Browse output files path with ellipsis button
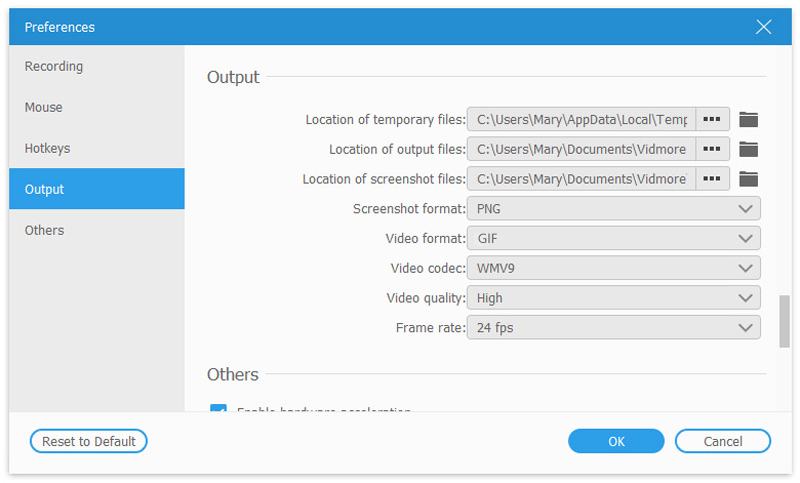Screen dimensions: 800x483 [712, 150]
